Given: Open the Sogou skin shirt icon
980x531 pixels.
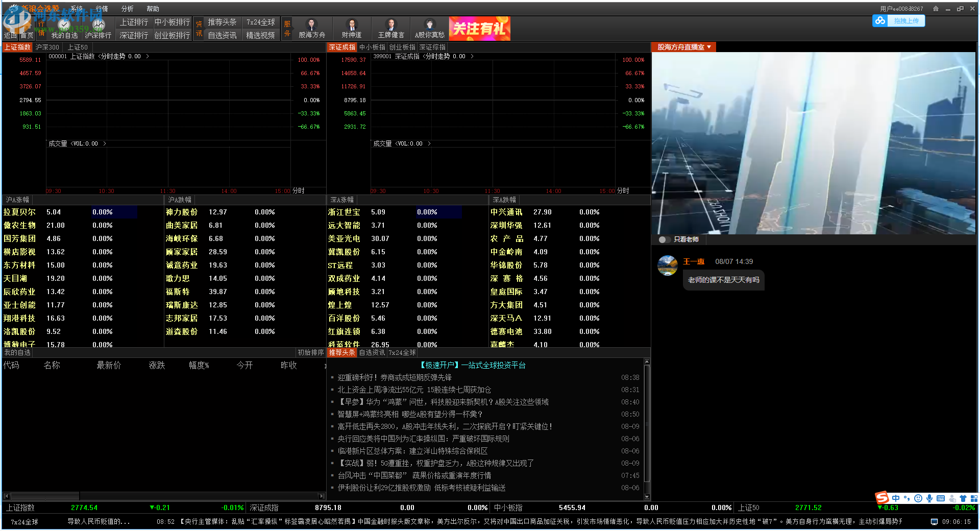Looking at the screenshot, I should click(x=963, y=498).
